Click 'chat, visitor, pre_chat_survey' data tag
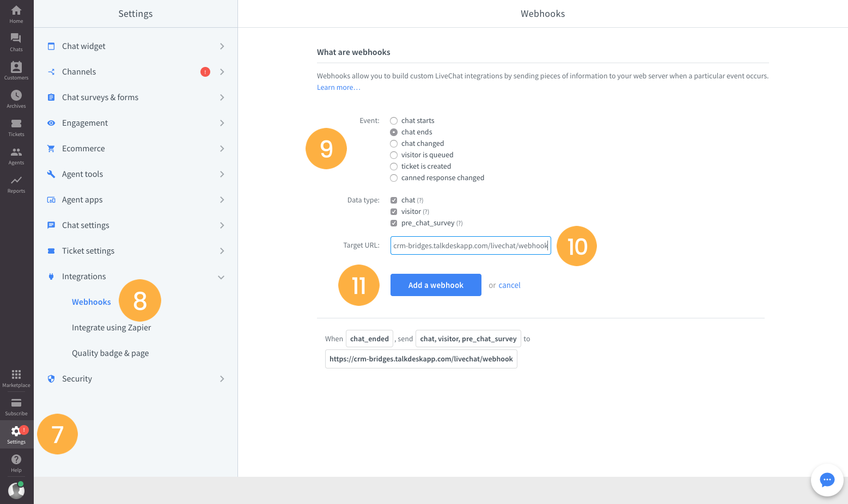 tap(468, 339)
